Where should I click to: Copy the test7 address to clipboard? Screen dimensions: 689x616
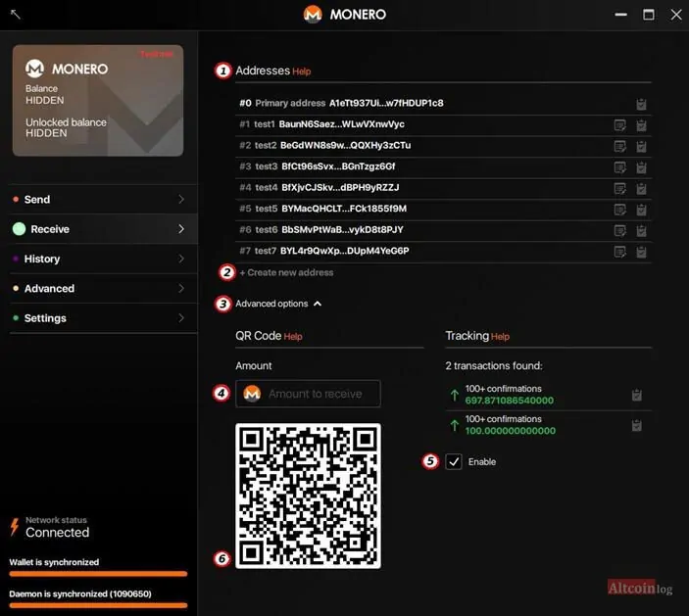coord(641,252)
